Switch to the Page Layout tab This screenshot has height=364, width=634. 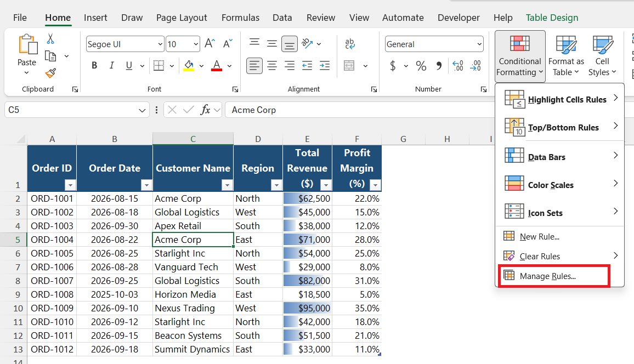(x=182, y=18)
